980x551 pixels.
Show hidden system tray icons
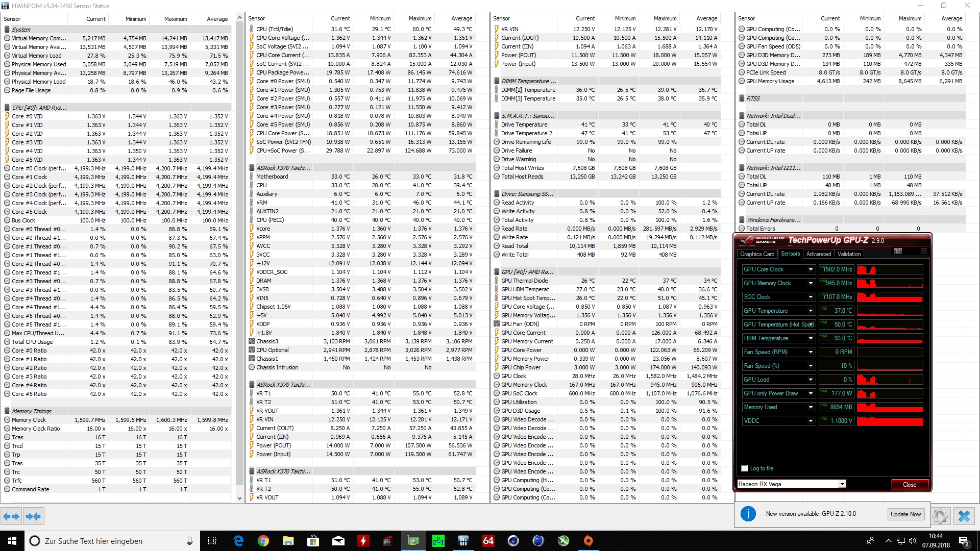[x=888, y=541]
